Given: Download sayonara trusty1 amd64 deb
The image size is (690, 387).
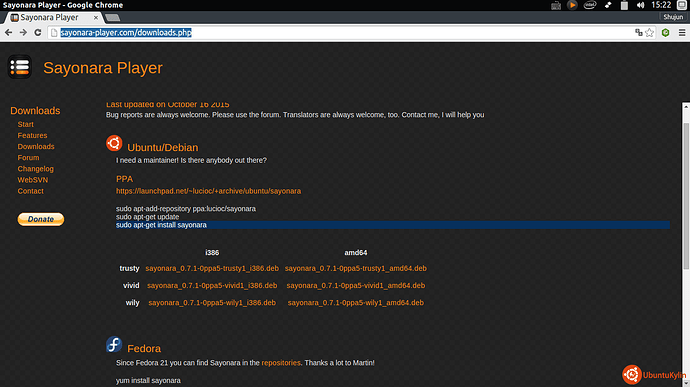Looking at the screenshot, I should (x=356, y=268).
